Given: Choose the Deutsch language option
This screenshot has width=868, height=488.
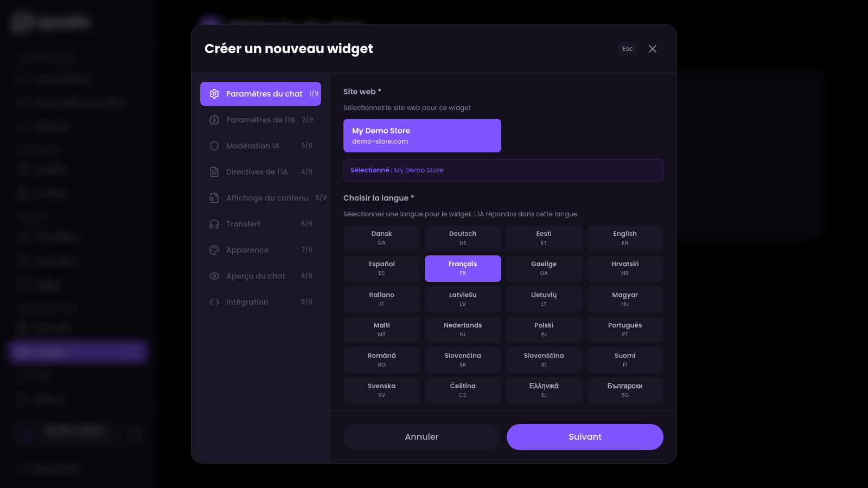Looking at the screenshot, I should 463,238.
